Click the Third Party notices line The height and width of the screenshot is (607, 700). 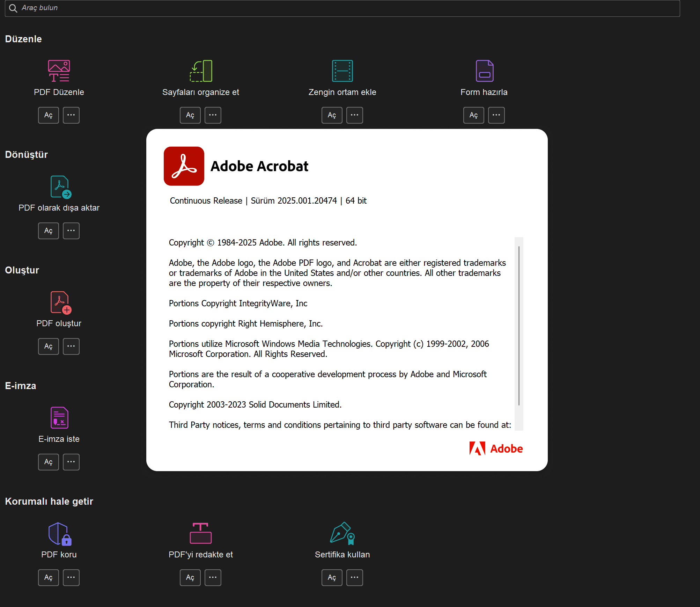340,425
